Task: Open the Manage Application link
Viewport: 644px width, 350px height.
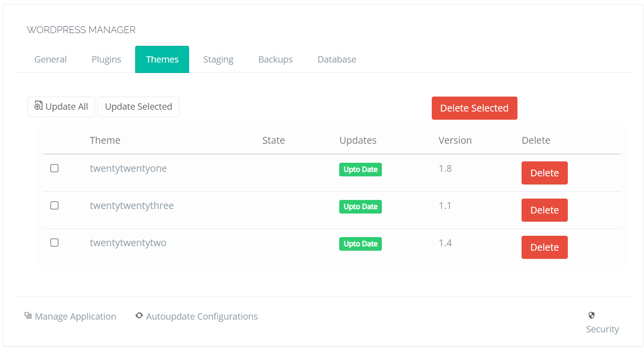Action: [70, 316]
